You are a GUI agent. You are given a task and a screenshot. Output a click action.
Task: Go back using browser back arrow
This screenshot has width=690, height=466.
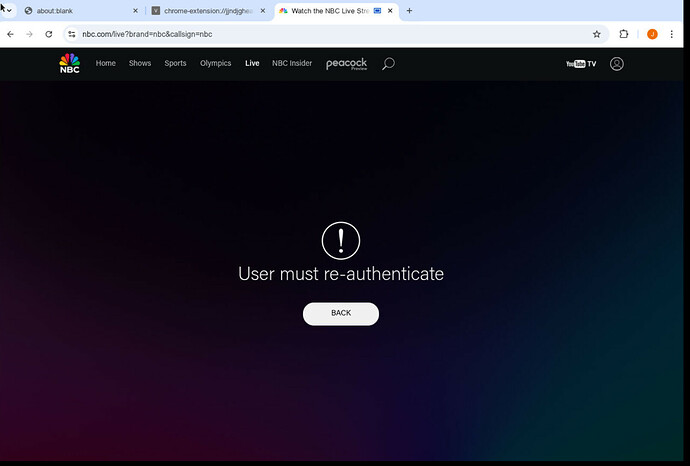[x=10, y=33]
